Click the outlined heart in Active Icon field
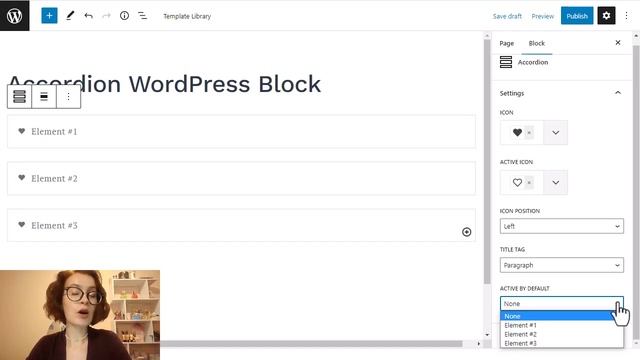 (x=517, y=182)
